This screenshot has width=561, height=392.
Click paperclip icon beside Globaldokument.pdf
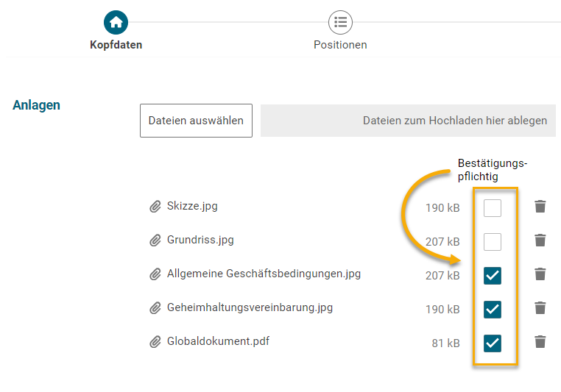pyautogui.click(x=155, y=342)
